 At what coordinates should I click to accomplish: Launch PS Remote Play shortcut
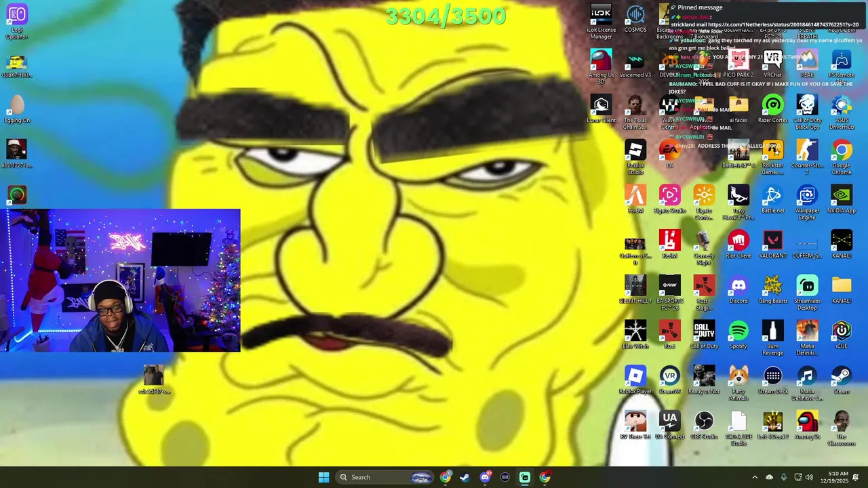point(842,66)
